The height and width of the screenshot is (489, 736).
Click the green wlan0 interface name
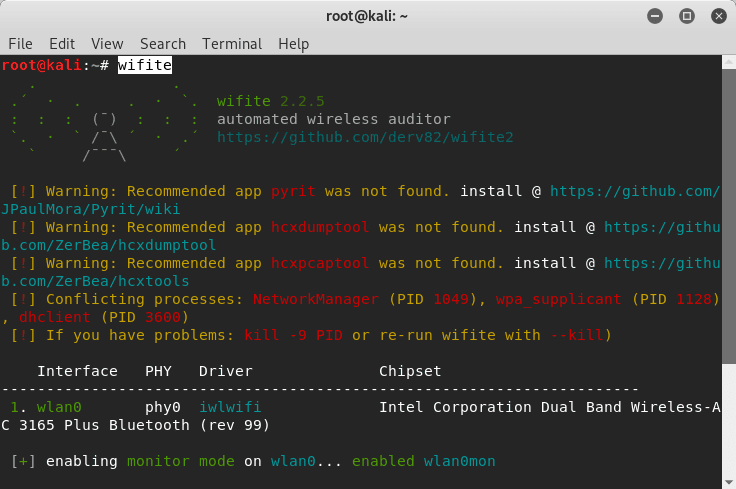59,407
